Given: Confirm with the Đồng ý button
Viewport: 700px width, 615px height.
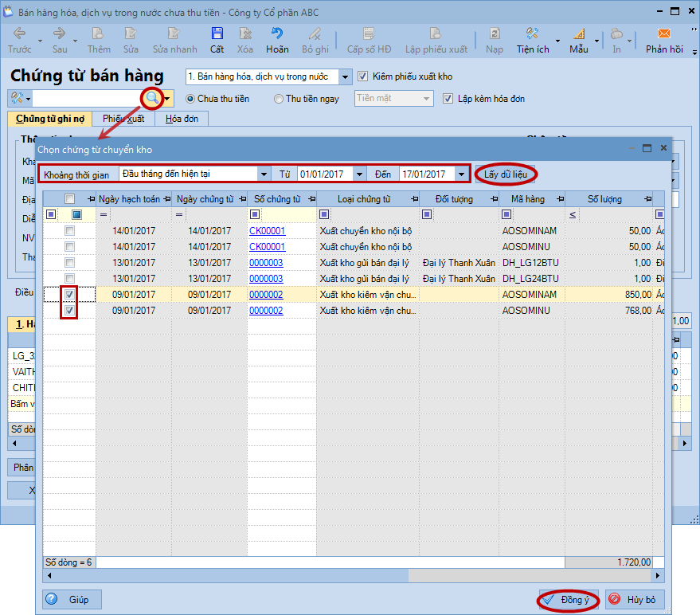Looking at the screenshot, I should click(569, 599).
